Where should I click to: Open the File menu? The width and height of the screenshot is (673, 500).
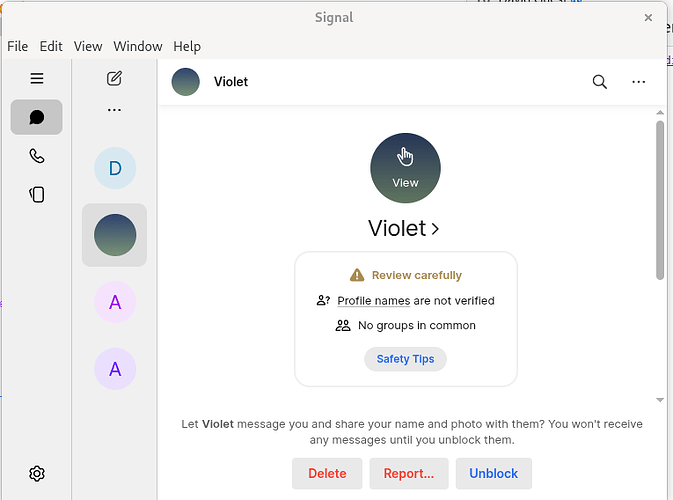pos(18,46)
